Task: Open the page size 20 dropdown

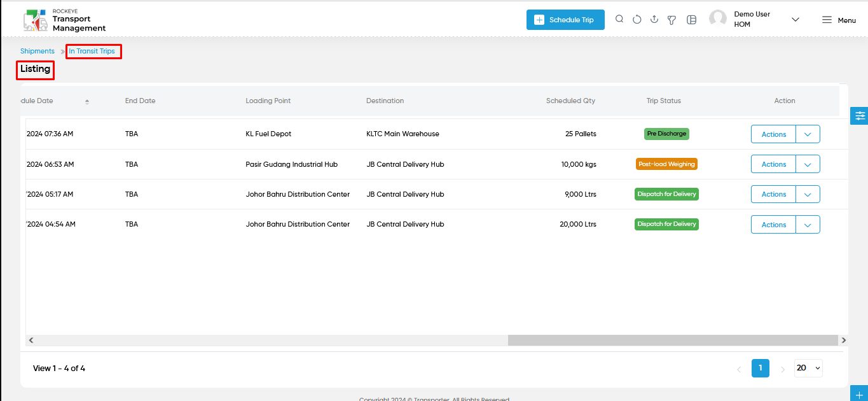Action: coord(808,368)
